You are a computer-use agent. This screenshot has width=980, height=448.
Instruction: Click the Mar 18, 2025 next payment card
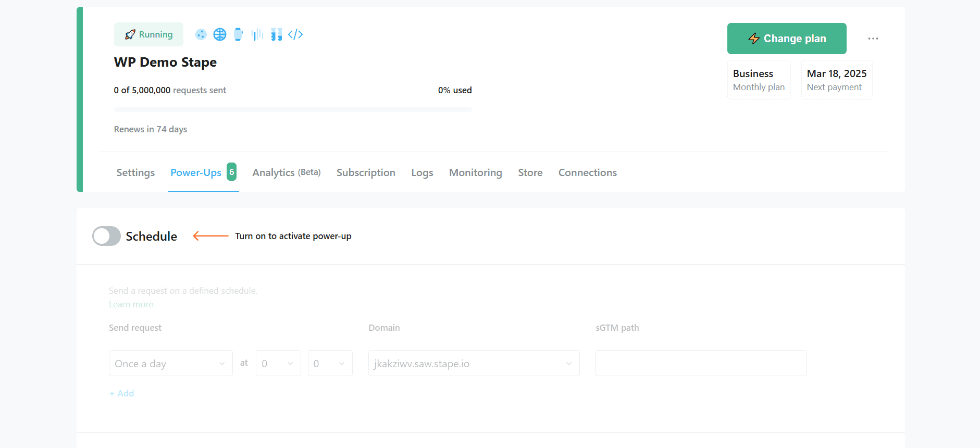[837, 80]
